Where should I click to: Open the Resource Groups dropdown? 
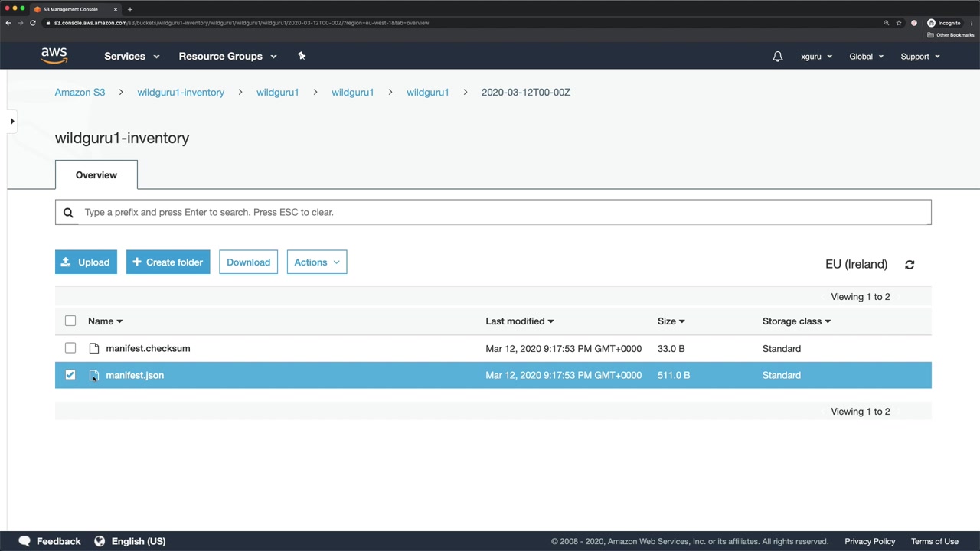[227, 56]
